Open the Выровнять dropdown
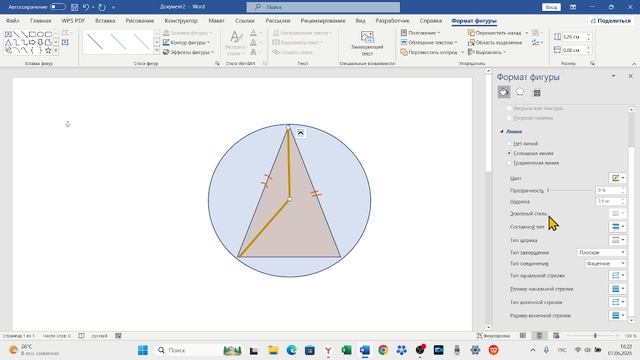 [x=487, y=52]
